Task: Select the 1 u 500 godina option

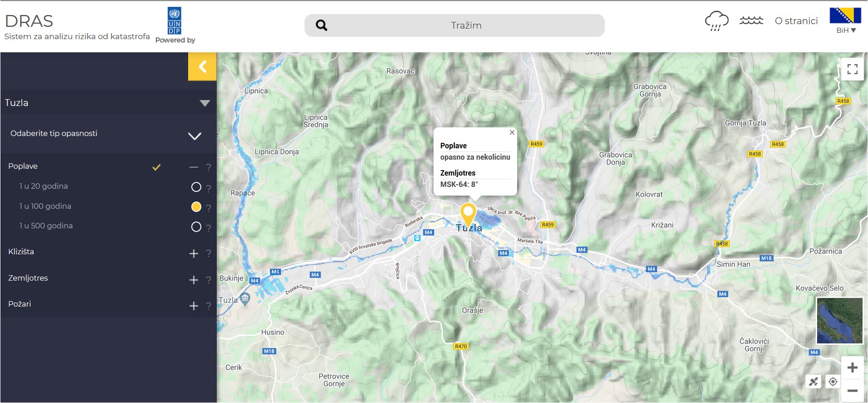Action: [196, 227]
